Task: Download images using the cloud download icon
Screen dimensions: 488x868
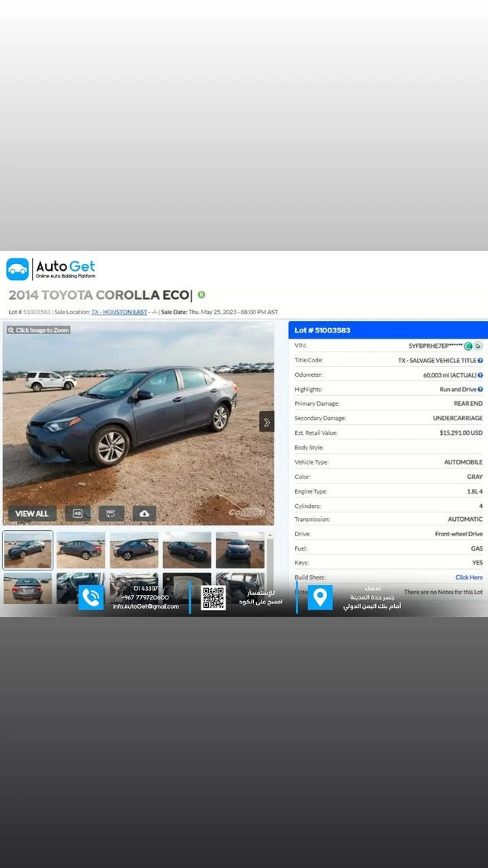Action: click(x=144, y=514)
